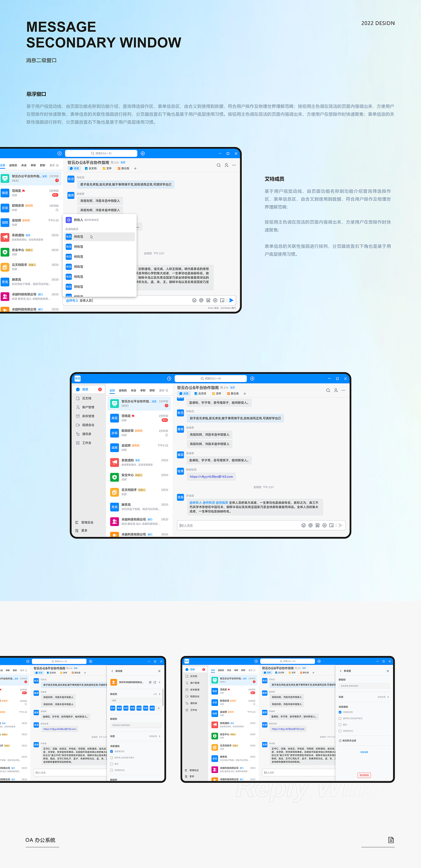Open the https://v8yyvtk38eo@163.com link in the middle window
Viewport: 421px width, 868px height.
(211, 476)
